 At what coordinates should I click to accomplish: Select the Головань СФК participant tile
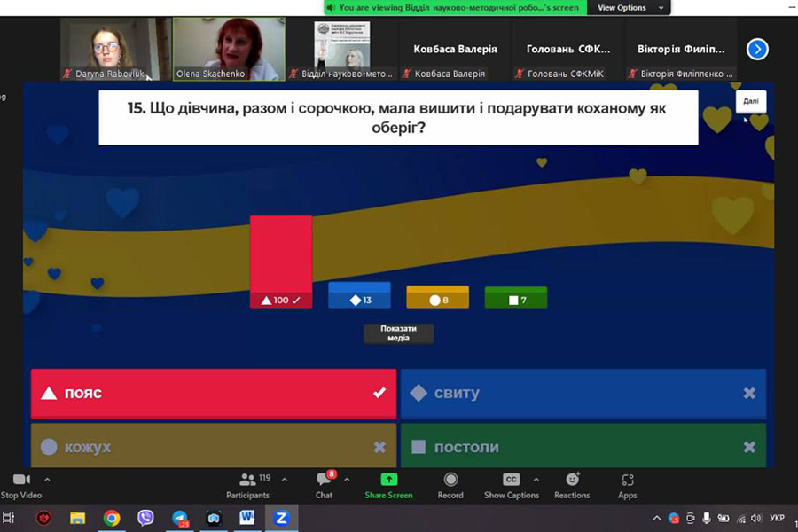568,49
